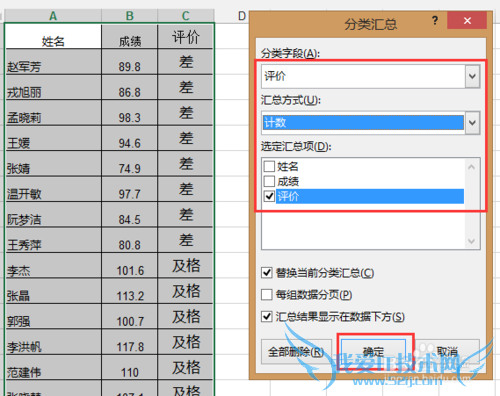
Task: Click score cell 86.8
Action: pyautogui.click(x=130, y=87)
